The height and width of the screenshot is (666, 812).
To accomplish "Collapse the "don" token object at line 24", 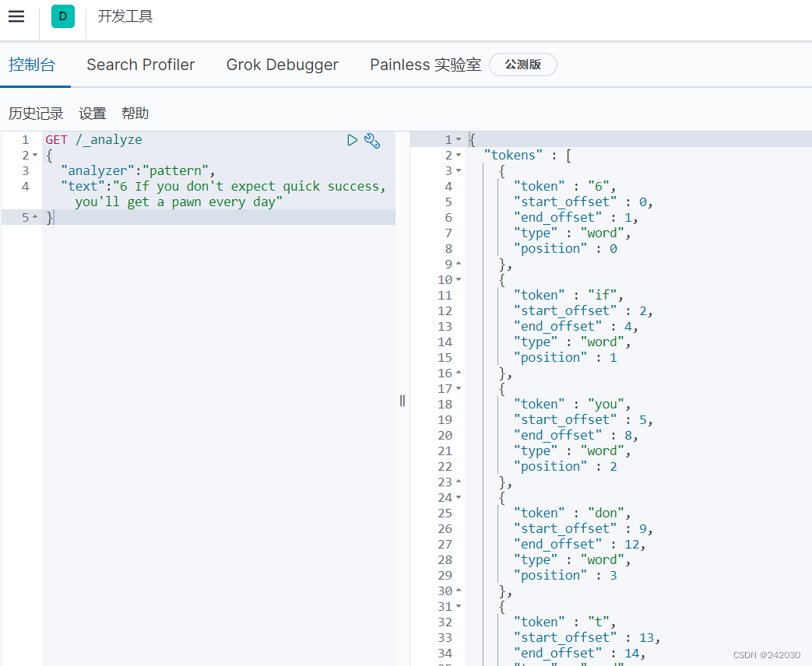I will 459,497.
